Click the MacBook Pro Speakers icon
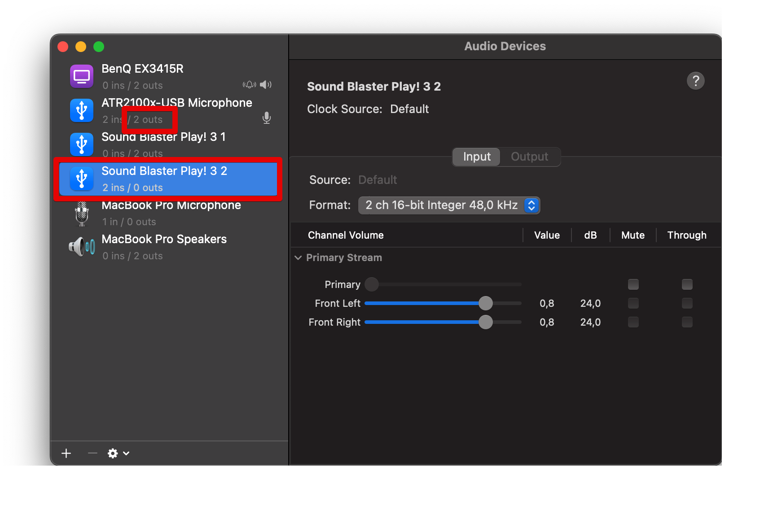 pyautogui.click(x=82, y=247)
